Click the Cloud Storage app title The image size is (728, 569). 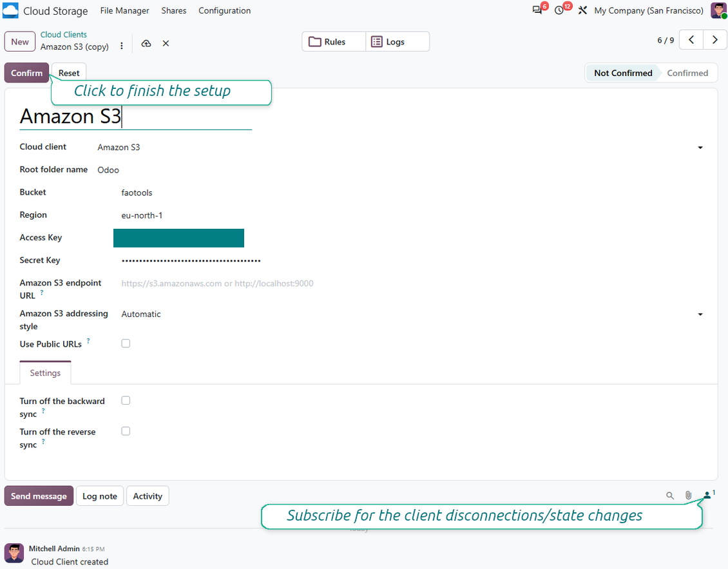pyautogui.click(x=55, y=11)
